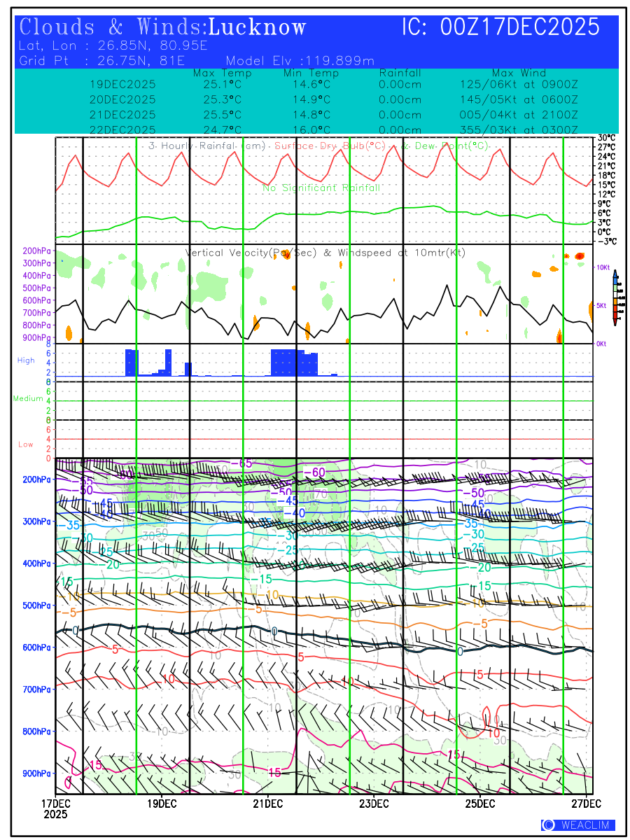Select the IC: 00Z17DEC2025 initial condition text
Image resolution: width=630 pixels, height=840 pixels.
pos(500,27)
